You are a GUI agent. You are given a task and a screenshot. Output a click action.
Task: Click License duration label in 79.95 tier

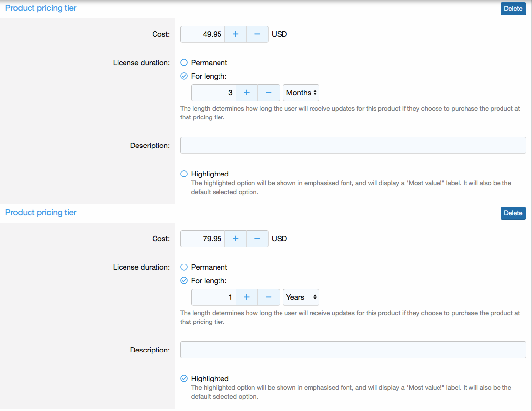click(141, 267)
